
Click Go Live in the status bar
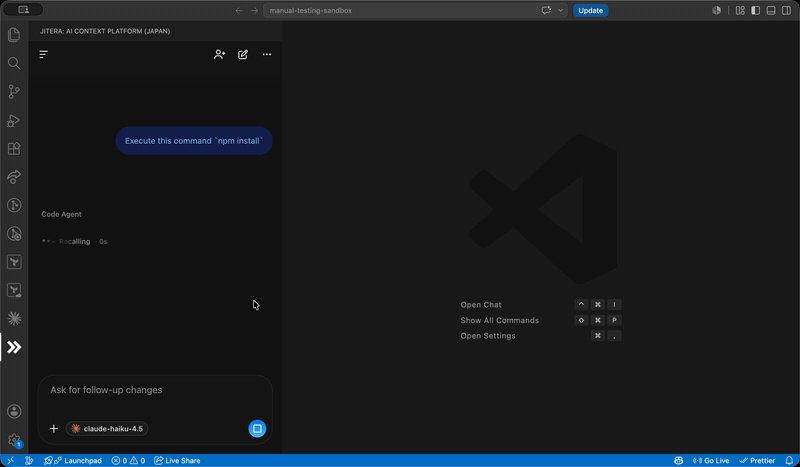coord(711,460)
